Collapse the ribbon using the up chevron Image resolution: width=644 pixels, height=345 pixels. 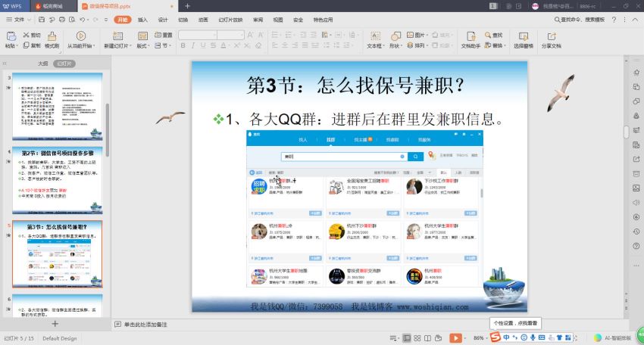point(636,19)
